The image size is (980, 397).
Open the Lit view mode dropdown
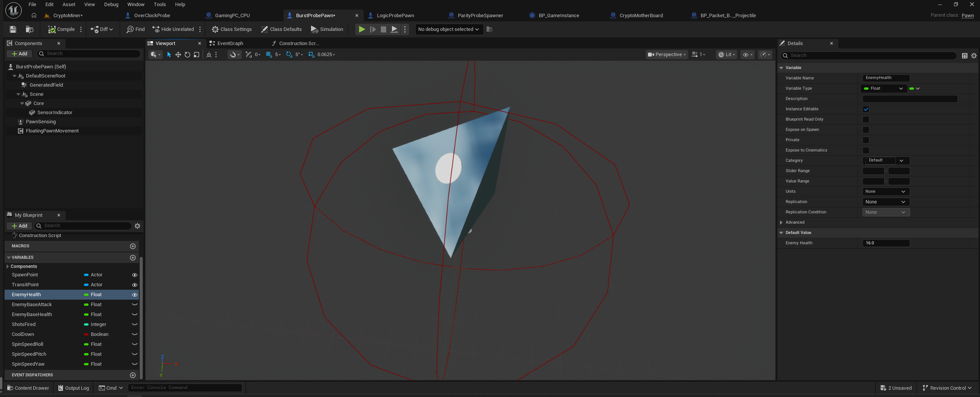coord(727,55)
